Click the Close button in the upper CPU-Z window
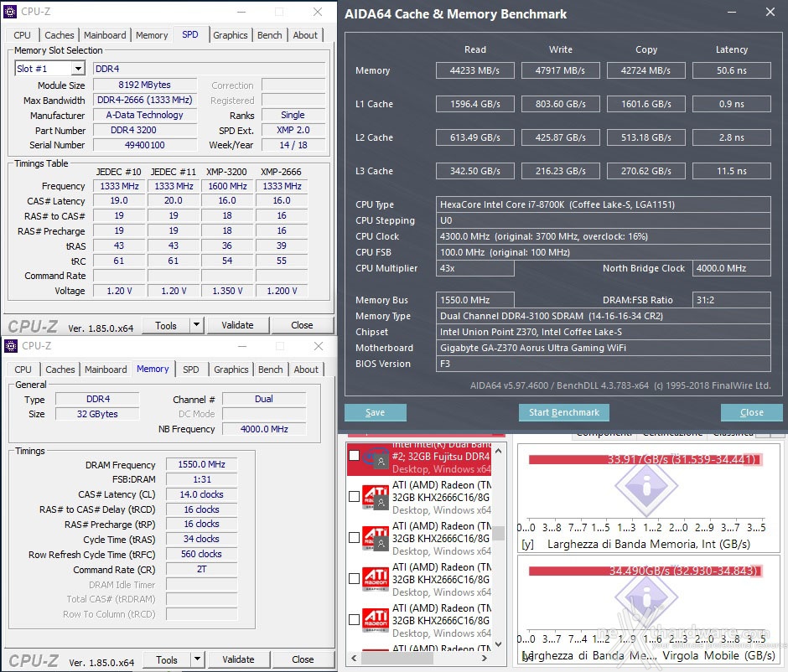Screen dimensions: 788x672 [302, 325]
